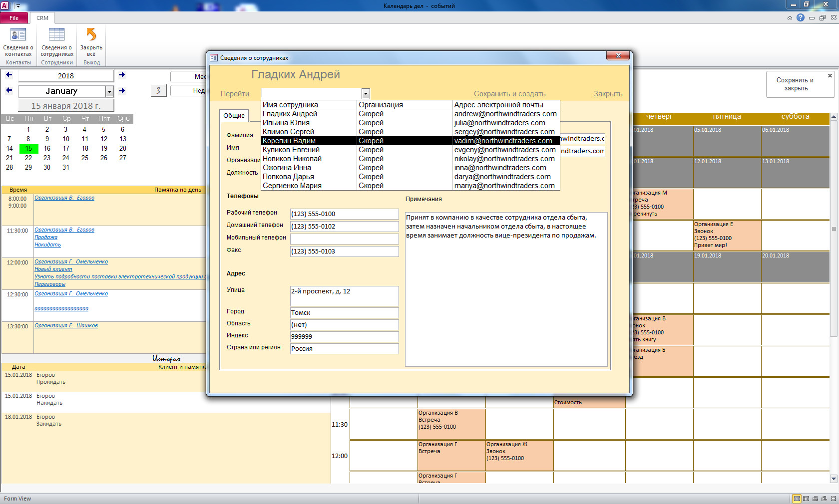Collapse the Перейти combo box arrow
Viewport: 839px width, 504px height.
click(366, 93)
